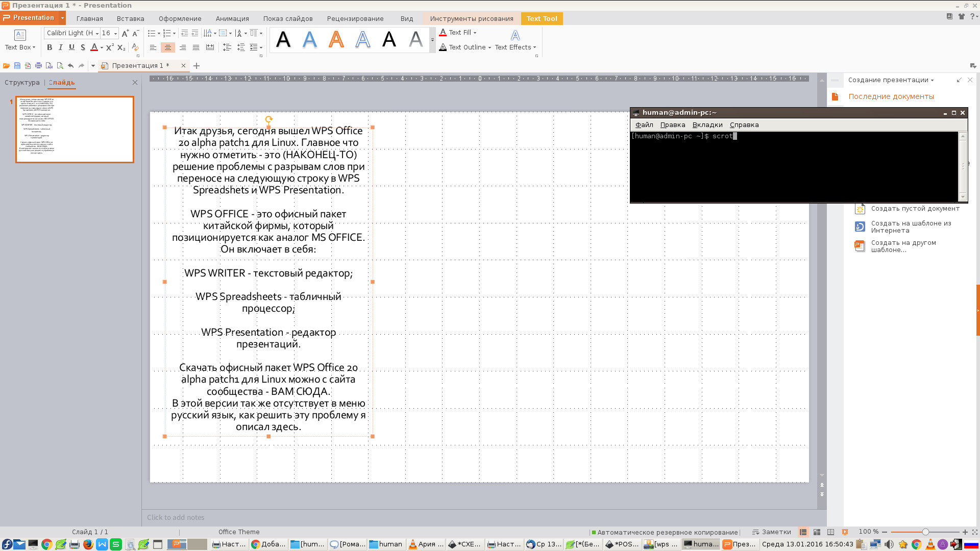The image size is (980, 551).
Task: Switch to slide sorter view
Action: coord(817,532)
